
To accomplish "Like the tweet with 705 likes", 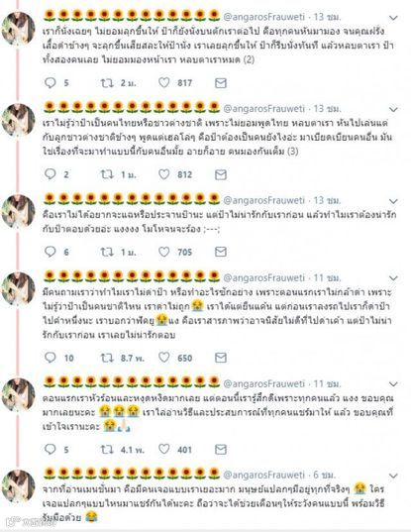I will (x=164, y=252).
